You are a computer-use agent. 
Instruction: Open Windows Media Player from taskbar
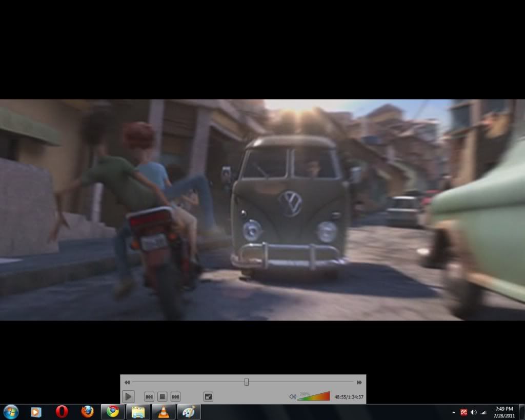pyautogui.click(x=36, y=412)
